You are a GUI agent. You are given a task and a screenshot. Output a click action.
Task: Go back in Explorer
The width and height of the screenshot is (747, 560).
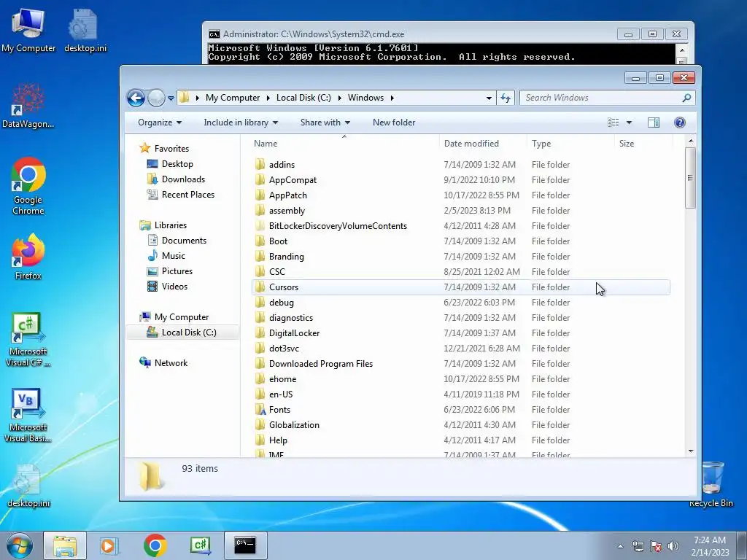(136, 98)
